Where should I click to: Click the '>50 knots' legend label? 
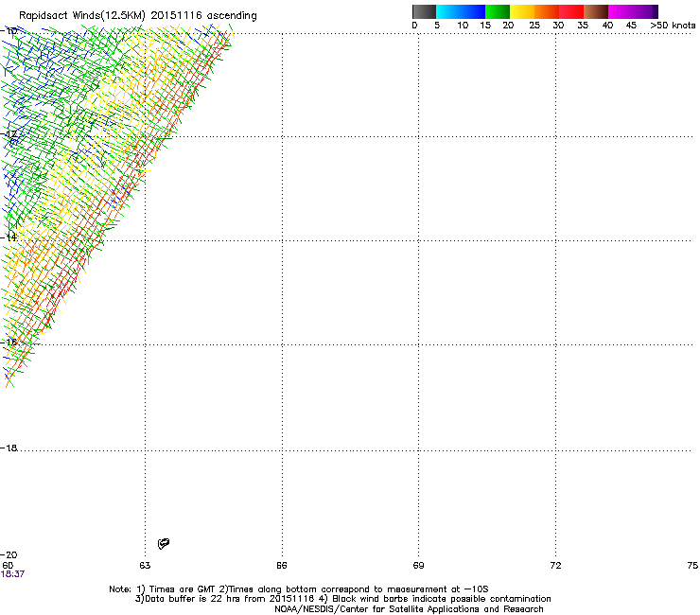click(673, 26)
